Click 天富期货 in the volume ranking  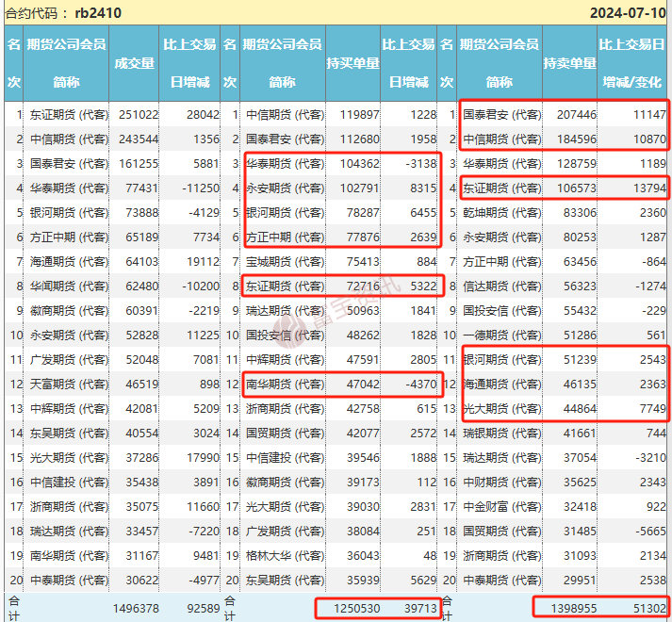[69, 385]
